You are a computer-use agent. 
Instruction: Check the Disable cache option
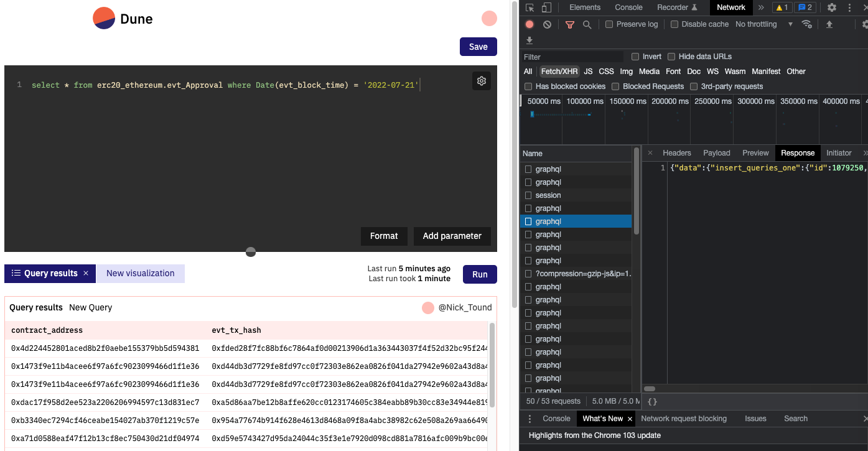pos(674,24)
